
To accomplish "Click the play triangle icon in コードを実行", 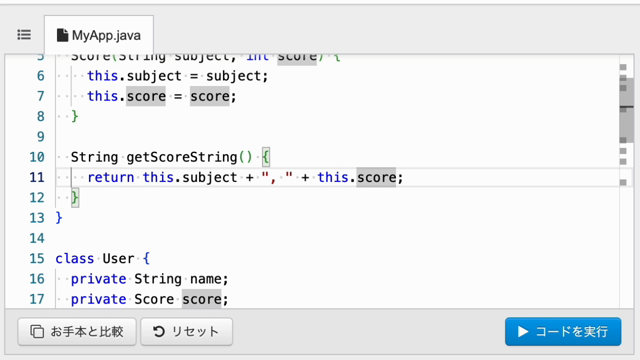I will pos(523,331).
